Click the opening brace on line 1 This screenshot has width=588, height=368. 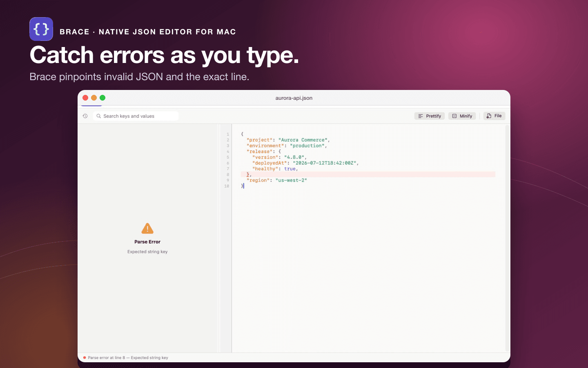pyautogui.click(x=242, y=135)
